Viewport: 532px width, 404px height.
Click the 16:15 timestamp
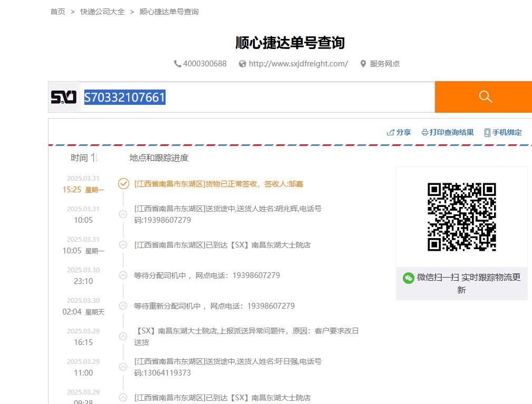83,342
